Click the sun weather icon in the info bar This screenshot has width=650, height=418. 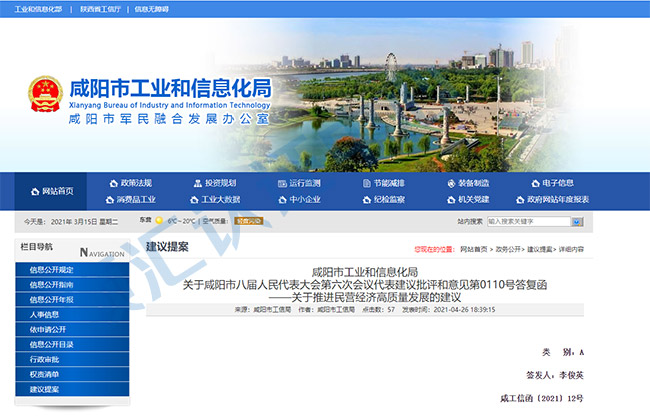pyautogui.click(x=159, y=221)
